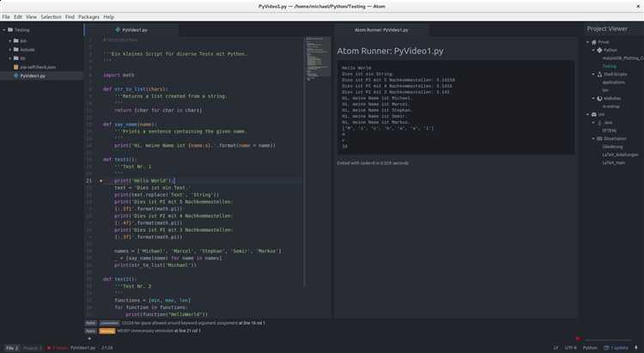This screenshot has height=353, width=644.
Task: Select PyVideo1.py in the tree view
Action: [x=33, y=76]
